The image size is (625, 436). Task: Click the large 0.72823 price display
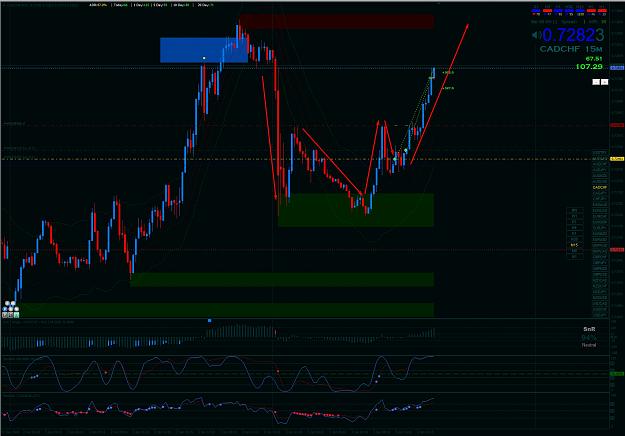(x=573, y=35)
